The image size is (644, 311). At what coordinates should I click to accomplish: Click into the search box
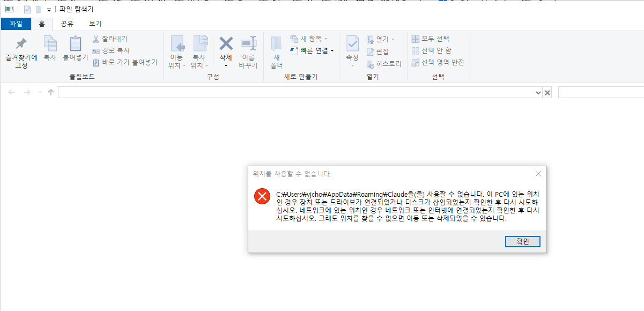(601, 92)
